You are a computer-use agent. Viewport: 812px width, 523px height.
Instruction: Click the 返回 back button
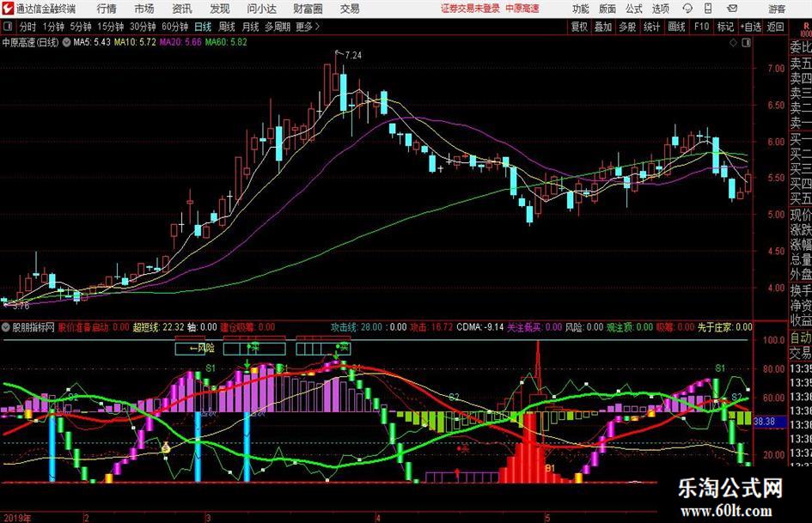775,27
